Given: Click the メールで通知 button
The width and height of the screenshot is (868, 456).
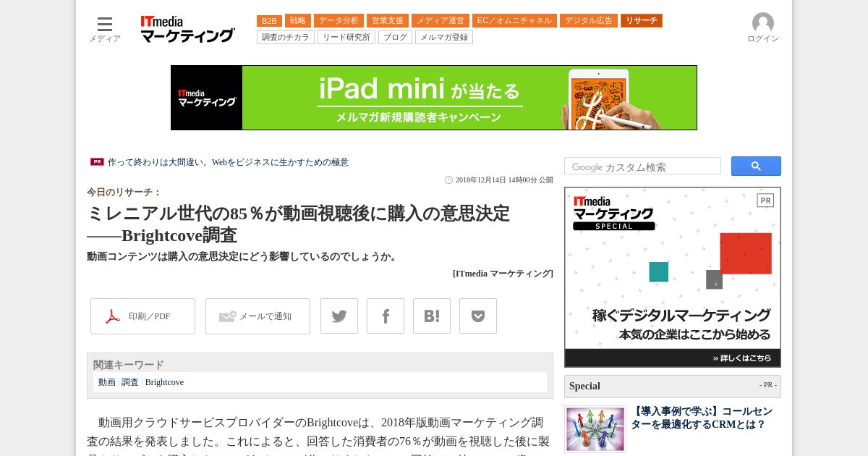Looking at the screenshot, I should coord(258,316).
